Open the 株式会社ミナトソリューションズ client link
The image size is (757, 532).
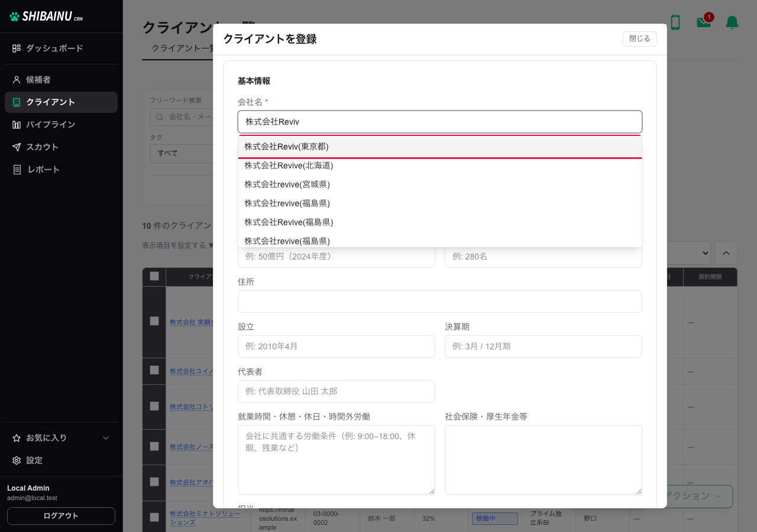(x=205, y=518)
